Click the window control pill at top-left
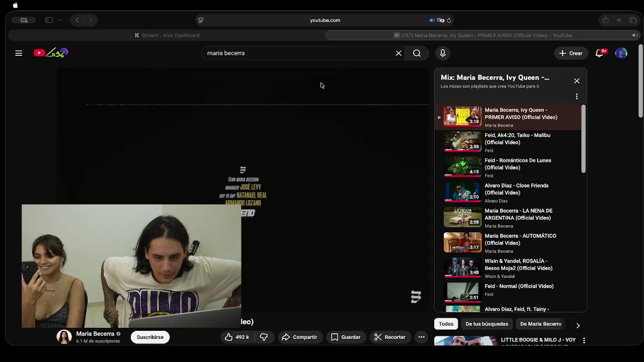The height and width of the screenshot is (362, 644). [24, 20]
